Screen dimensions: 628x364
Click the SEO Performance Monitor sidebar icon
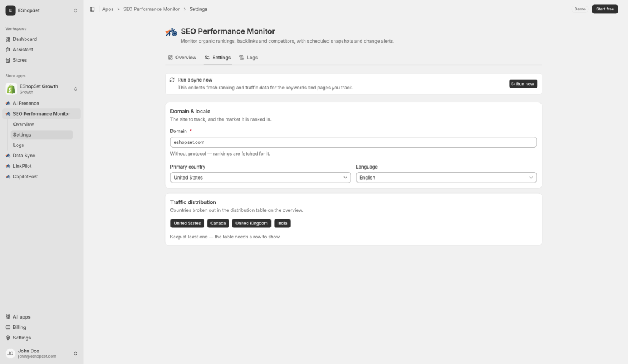pyautogui.click(x=7, y=113)
